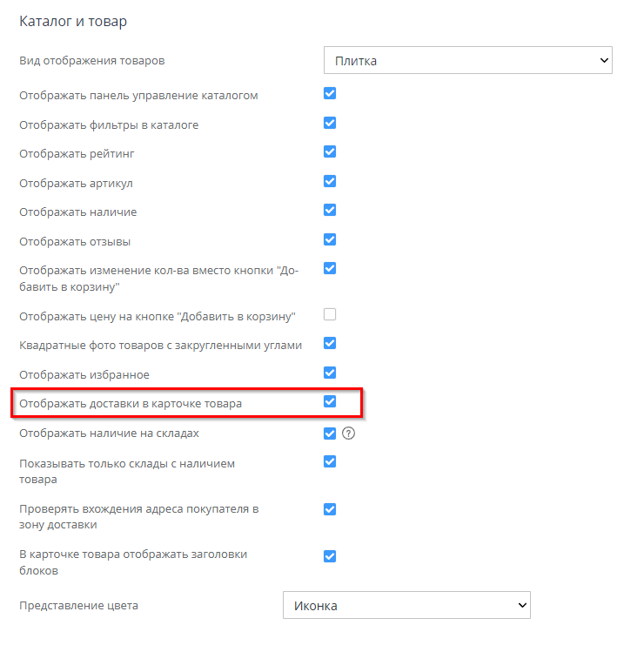Open the 'Представление цвета' dropdown
Screen dimensions: 644x652
(x=406, y=605)
